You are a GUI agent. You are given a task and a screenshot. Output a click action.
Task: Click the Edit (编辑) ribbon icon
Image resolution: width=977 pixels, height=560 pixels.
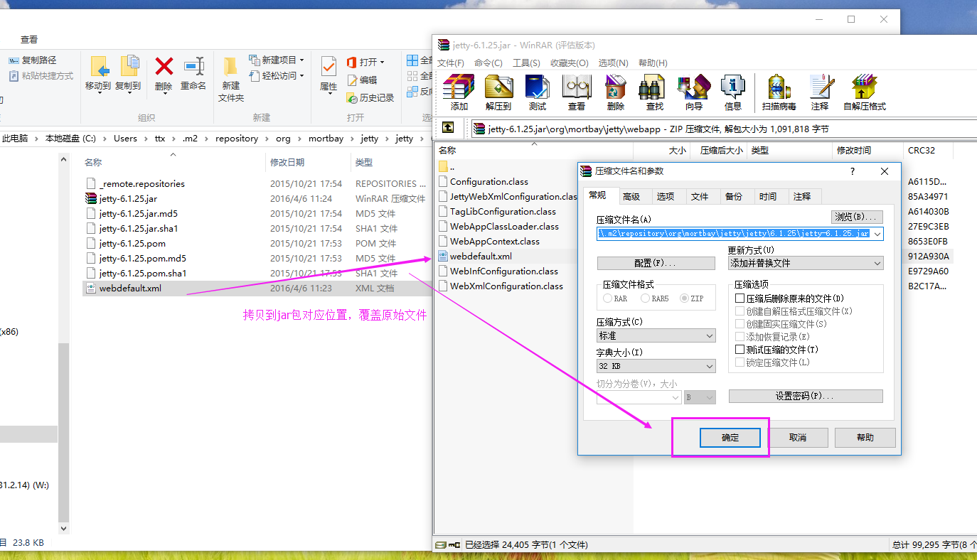pos(362,80)
